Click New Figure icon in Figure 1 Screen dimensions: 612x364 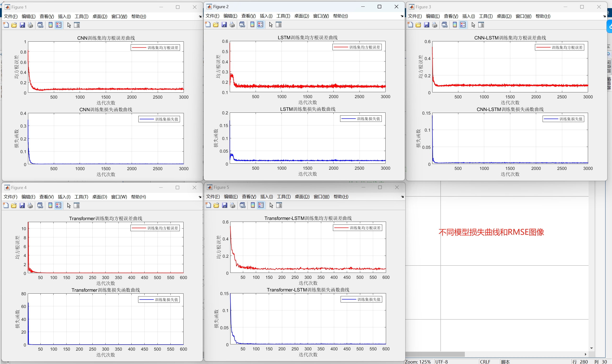pos(6,25)
